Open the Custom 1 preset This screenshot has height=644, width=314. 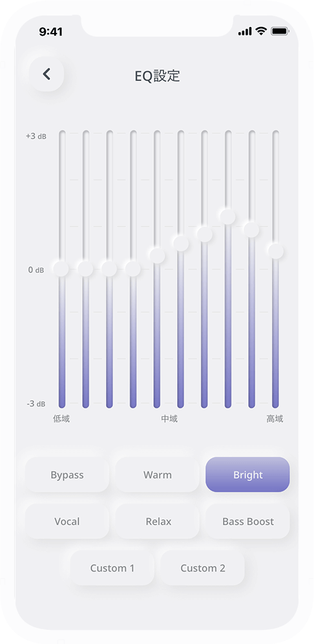coord(112,568)
